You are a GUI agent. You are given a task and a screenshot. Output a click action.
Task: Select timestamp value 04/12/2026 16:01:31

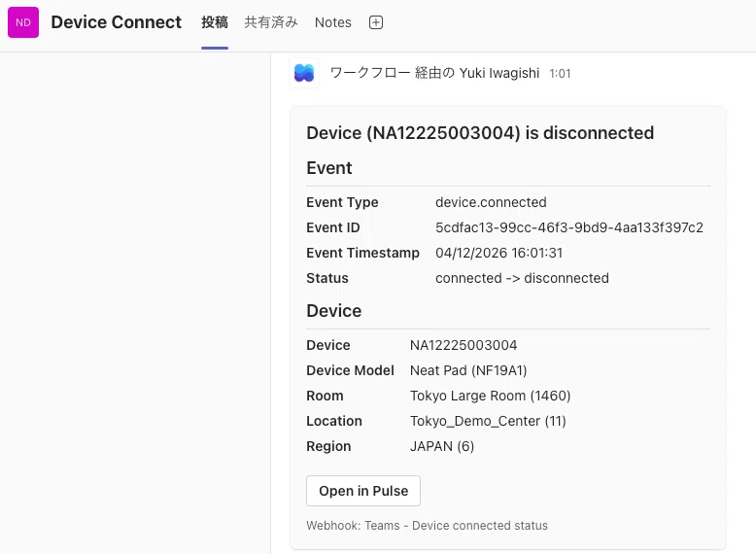click(499, 253)
